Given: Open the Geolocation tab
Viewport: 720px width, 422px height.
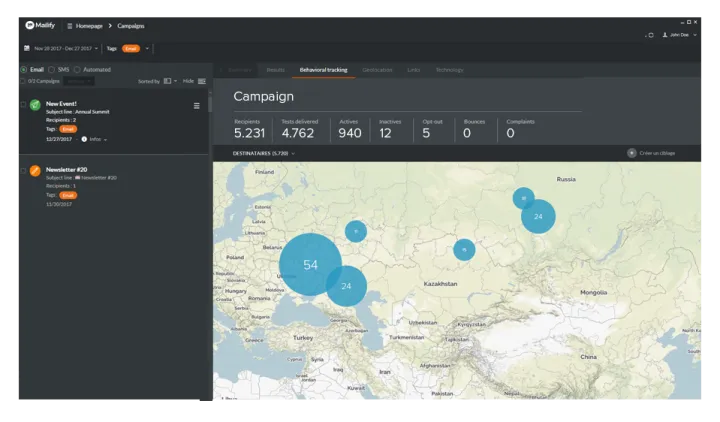Looking at the screenshot, I should pos(377,70).
